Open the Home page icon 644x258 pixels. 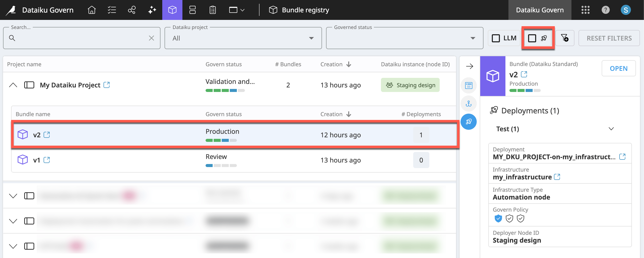pyautogui.click(x=92, y=10)
